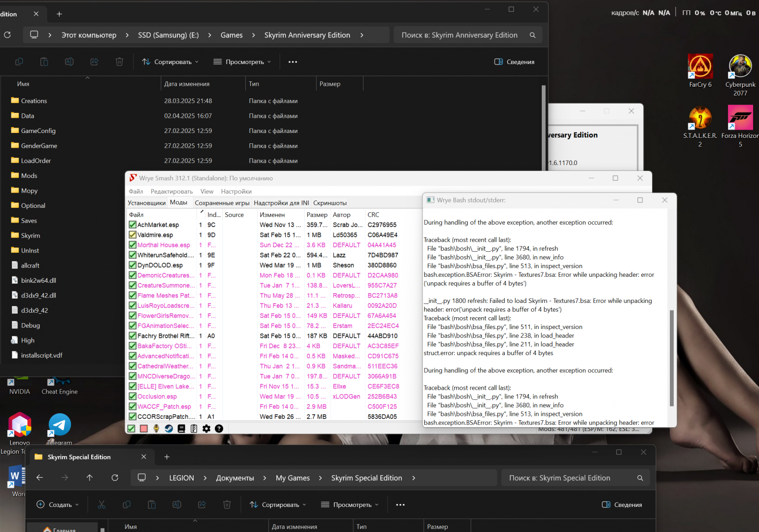
Task: Open Telegram desktop shortcut
Action: pyautogui.click(x=60, y=425)
